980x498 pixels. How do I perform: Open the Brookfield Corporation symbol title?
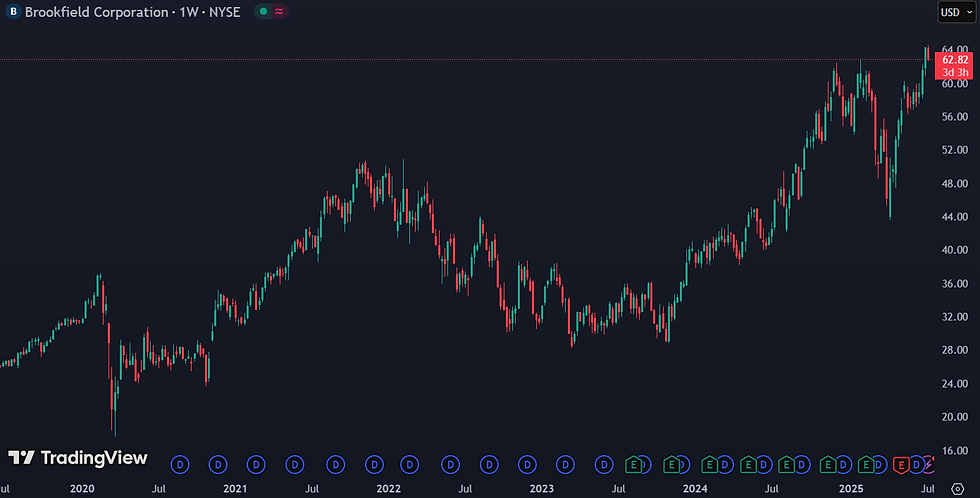point(132,12)
